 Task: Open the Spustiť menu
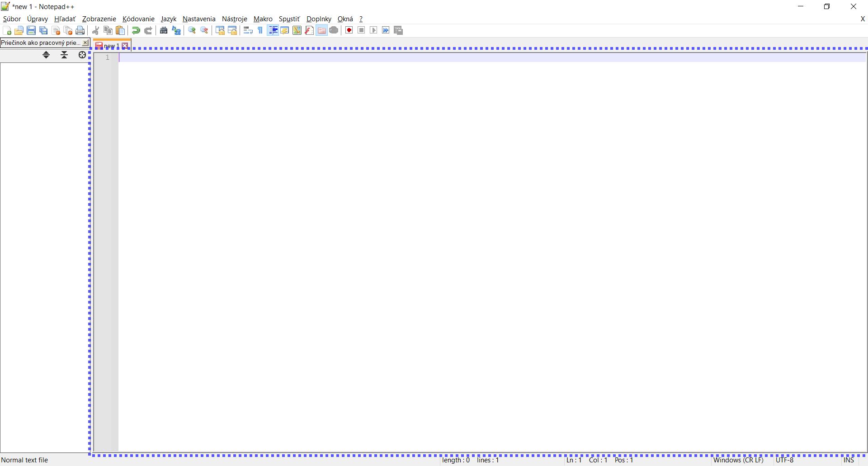(x=289, y=19)
